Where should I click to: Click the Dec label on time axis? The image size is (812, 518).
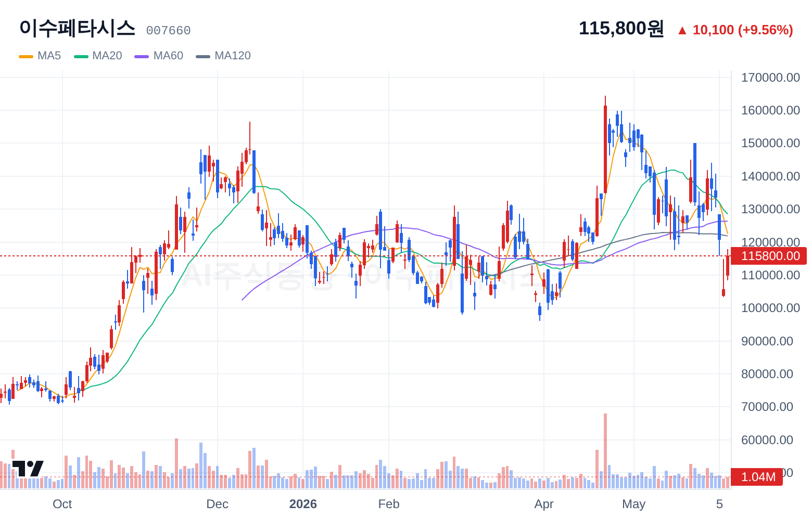click(217, 504)
